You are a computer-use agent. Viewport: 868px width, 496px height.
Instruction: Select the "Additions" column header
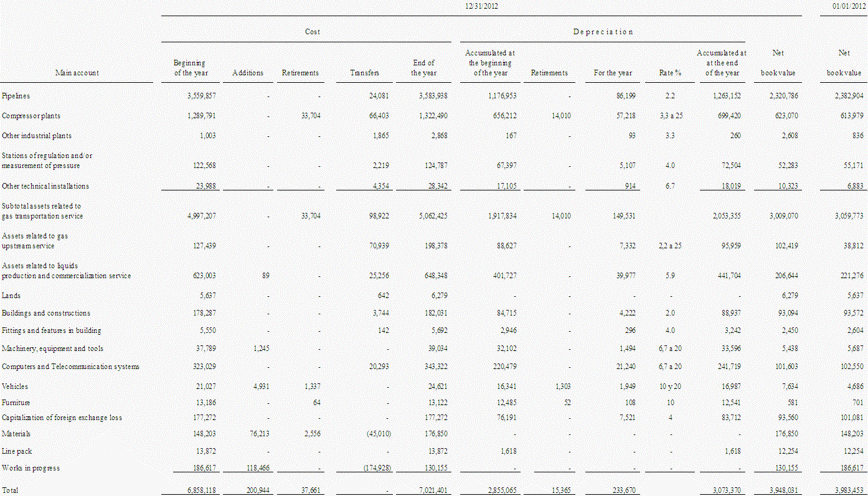248,73
